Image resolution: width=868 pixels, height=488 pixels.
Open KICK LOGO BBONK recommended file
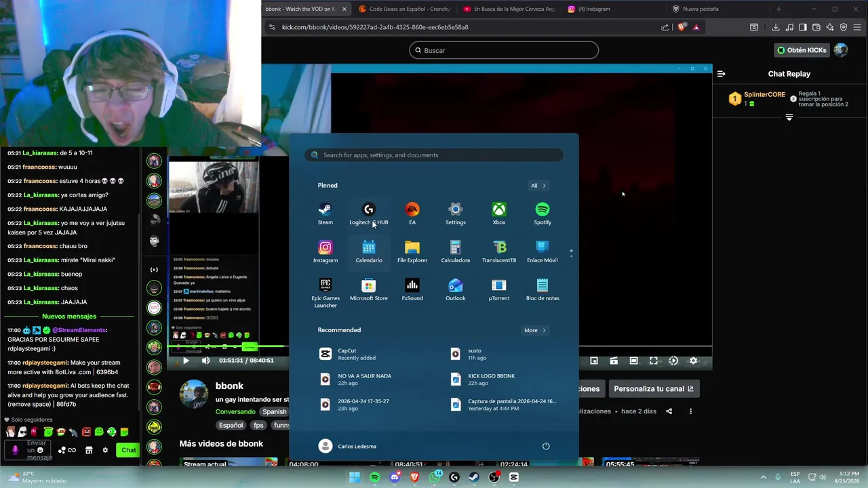point(505,380)
